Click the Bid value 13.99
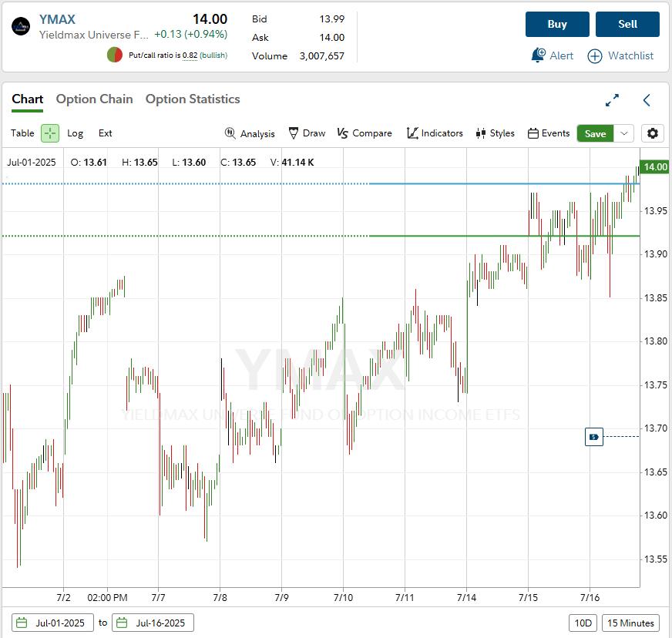Screen dimensions: 672x638 pos(331,18)
